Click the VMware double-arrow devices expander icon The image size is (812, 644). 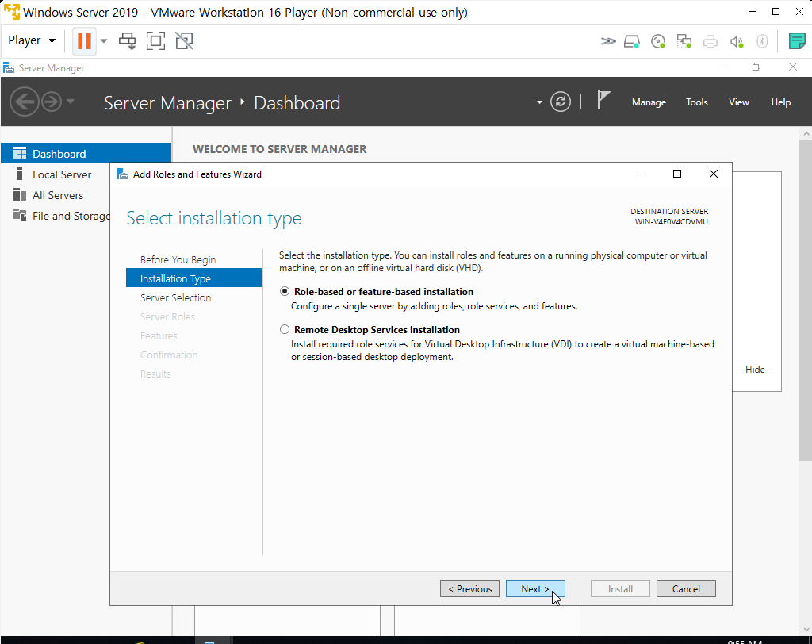(x=608, y=41)
